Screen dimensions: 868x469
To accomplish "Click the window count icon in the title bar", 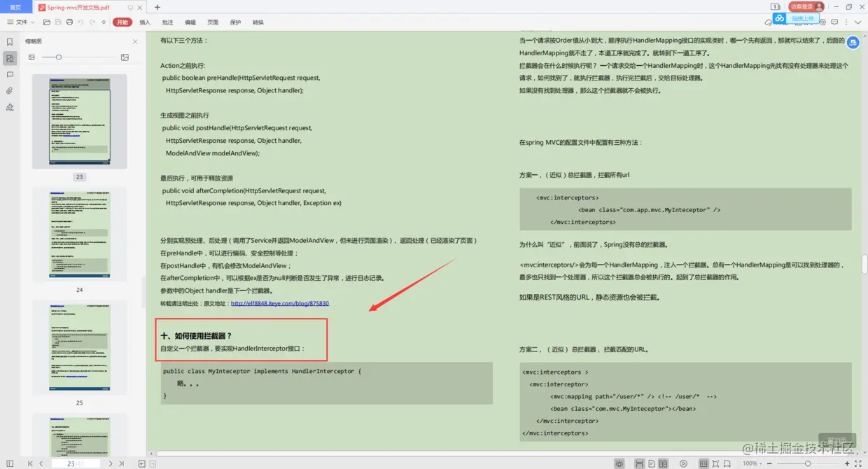I will click(776, 7).
